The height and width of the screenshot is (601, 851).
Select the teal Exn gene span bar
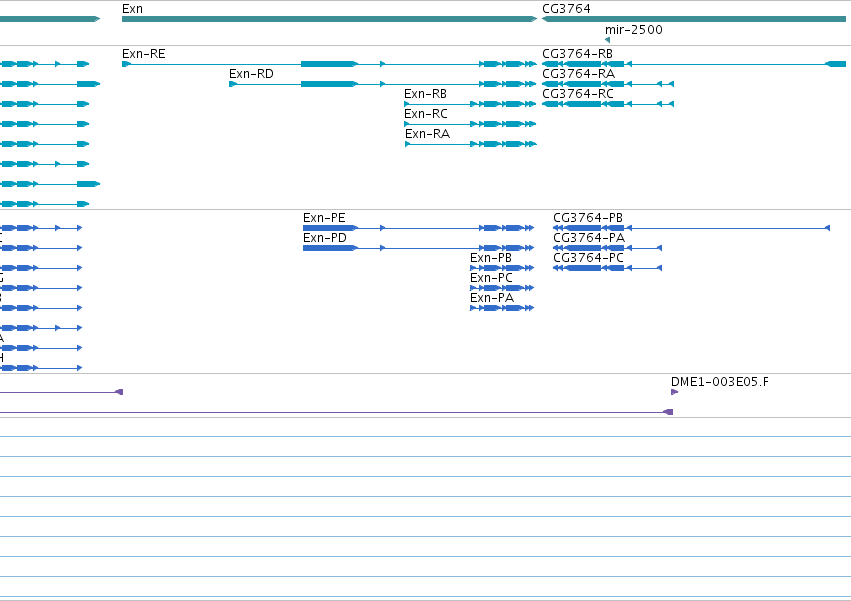click(x=329, y=19)
